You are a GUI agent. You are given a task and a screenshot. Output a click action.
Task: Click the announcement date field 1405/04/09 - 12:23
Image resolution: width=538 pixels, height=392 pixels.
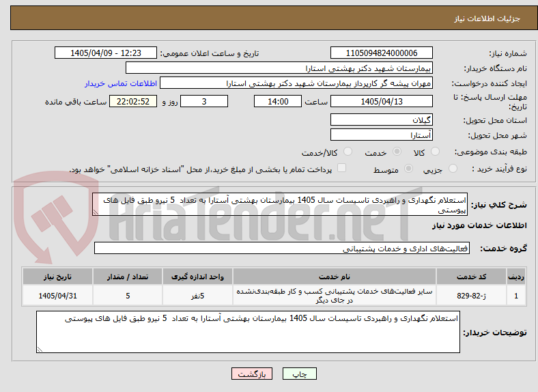click(x=106, y=53)
